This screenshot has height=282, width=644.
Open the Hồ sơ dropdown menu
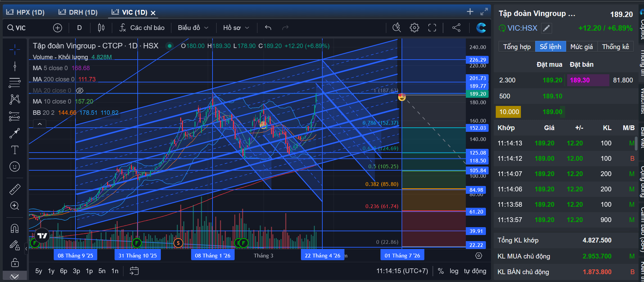click(236, 28)
